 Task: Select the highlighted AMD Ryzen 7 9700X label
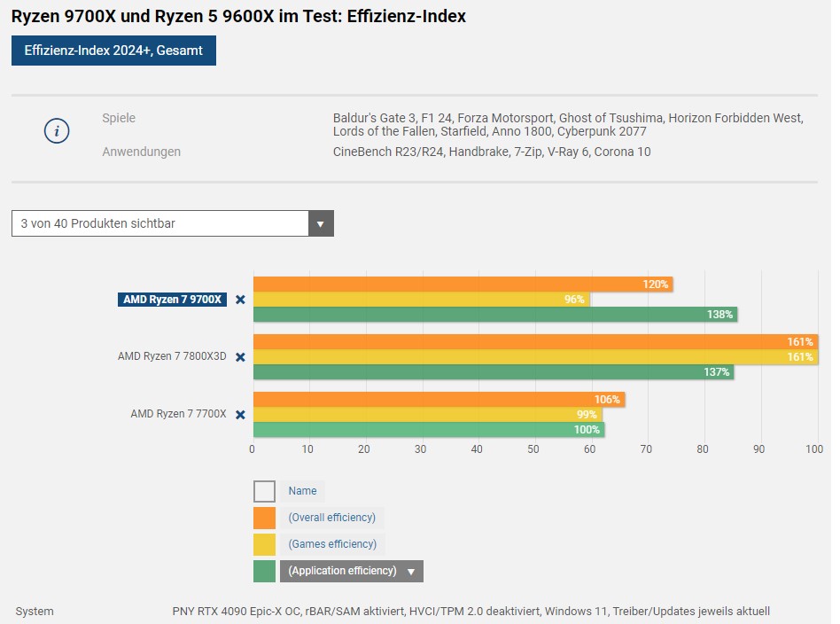pyautogui.click(x=172, y=300)
